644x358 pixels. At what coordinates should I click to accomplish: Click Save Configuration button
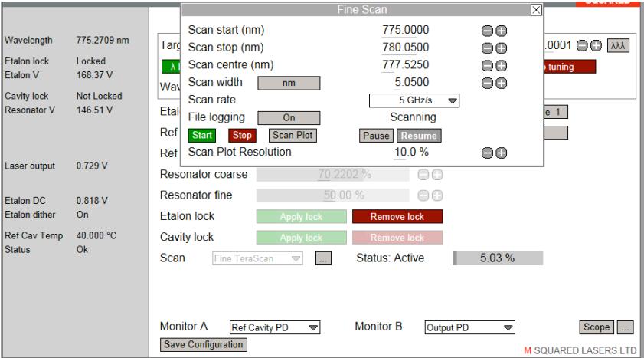203,345
